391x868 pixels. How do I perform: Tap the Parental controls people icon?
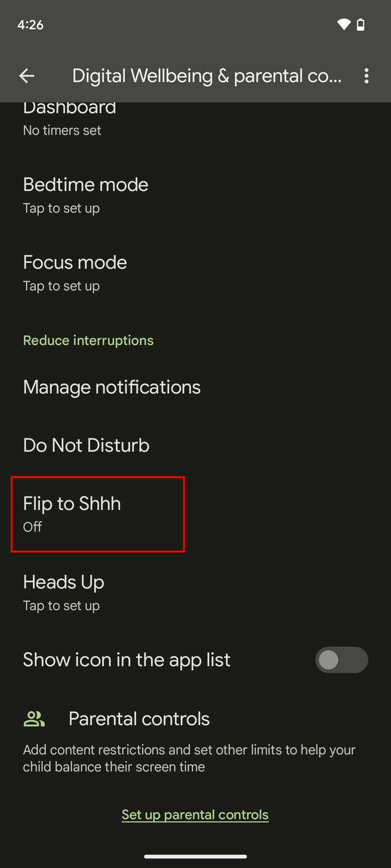click(x=34, y=719)
